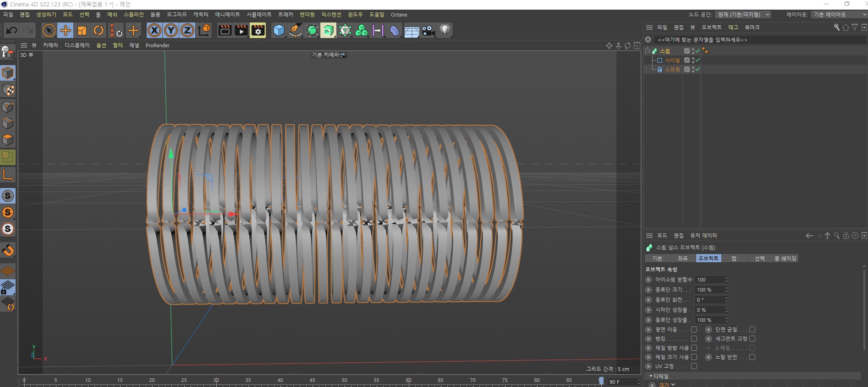Enable the 단면 균일 checkbox
This screenshot has width=868, height=387.
pos(752,330)
